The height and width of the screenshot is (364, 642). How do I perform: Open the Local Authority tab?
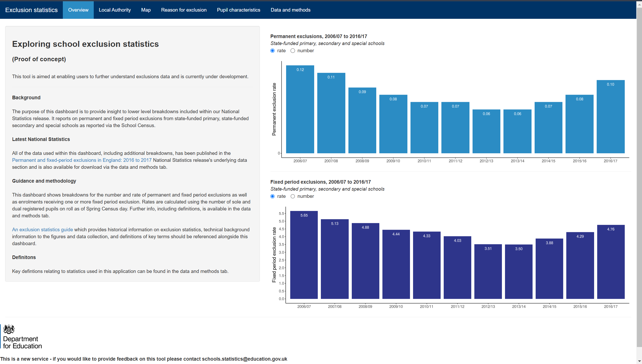click(115, 10)
